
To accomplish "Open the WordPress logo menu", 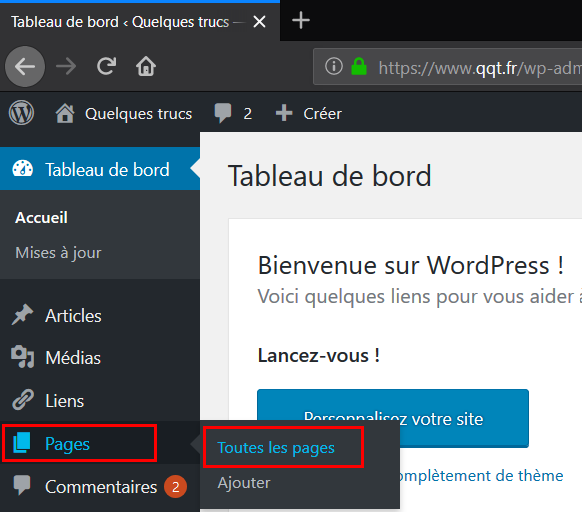I will tap(22, 113).
